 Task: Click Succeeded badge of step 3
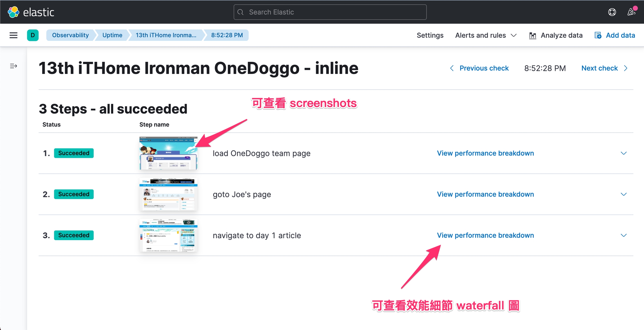74,235
